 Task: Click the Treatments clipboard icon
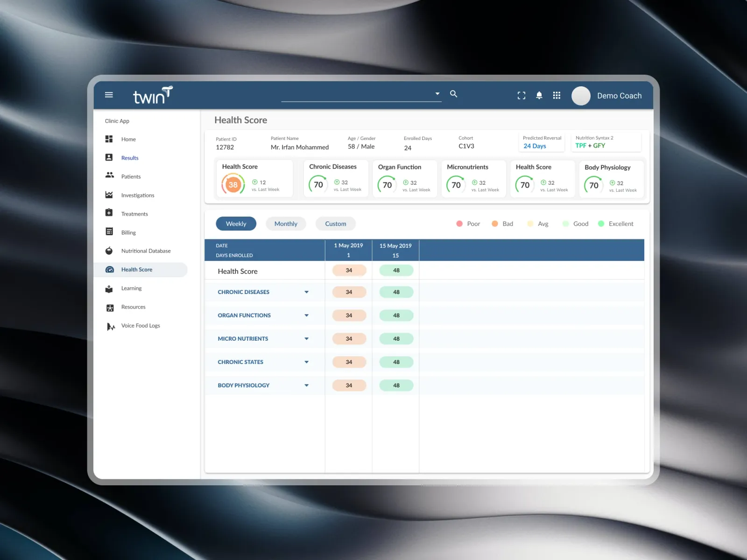point(109,213)
